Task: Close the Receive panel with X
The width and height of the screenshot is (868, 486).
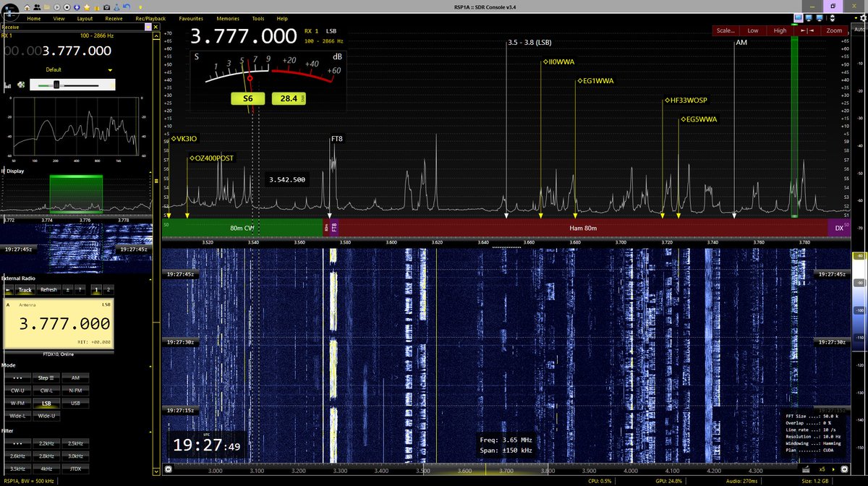Action: pos(156,27)
